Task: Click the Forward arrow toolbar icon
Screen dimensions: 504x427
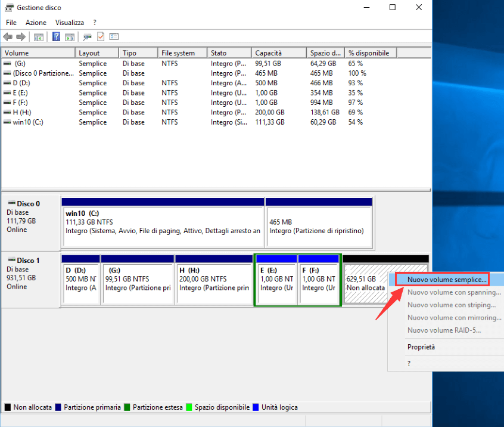Action: coord(21,37)
